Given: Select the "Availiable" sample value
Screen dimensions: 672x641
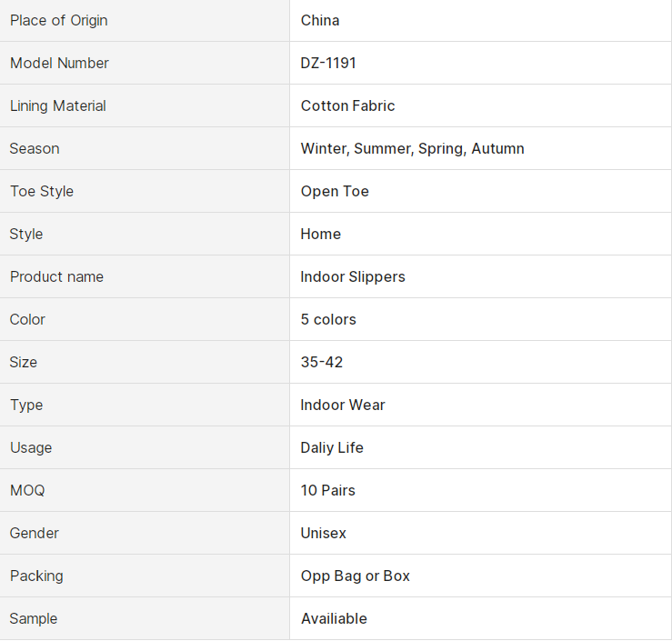Looking at the screenshot, I should [x=334, y=618].
